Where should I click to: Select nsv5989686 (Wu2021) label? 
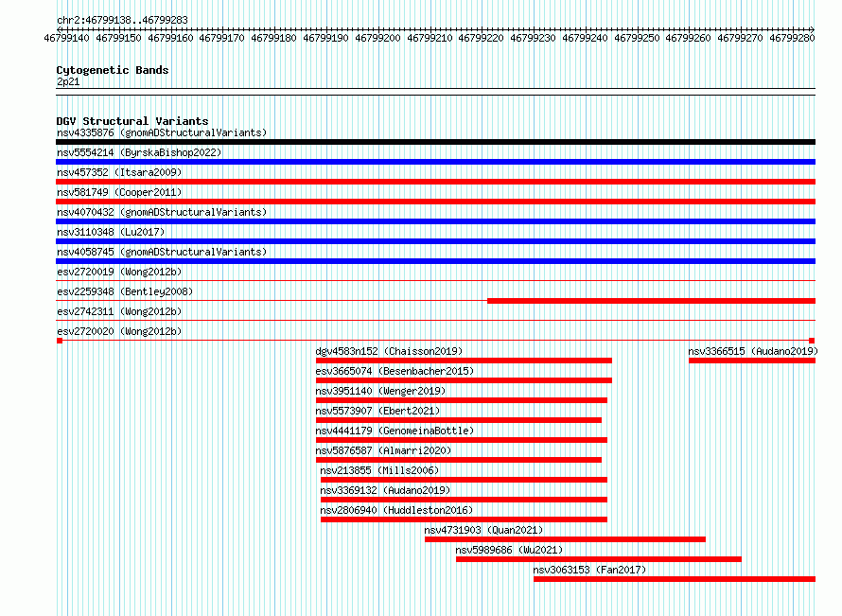pyautogui.click(x=509, y=550)
